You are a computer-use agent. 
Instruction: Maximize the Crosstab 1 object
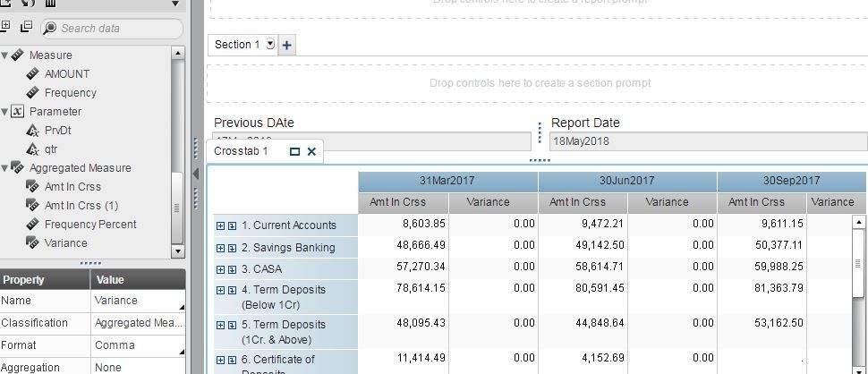[x=294, y=151]
